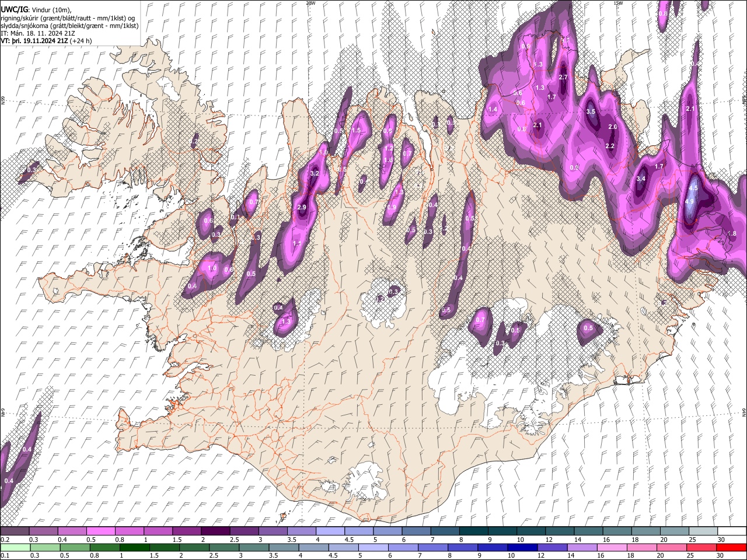Select the bright pink 0.5–0.8 snow legend swatch
Viewport: 747px width, 560px height.
[x=101, y=531]
